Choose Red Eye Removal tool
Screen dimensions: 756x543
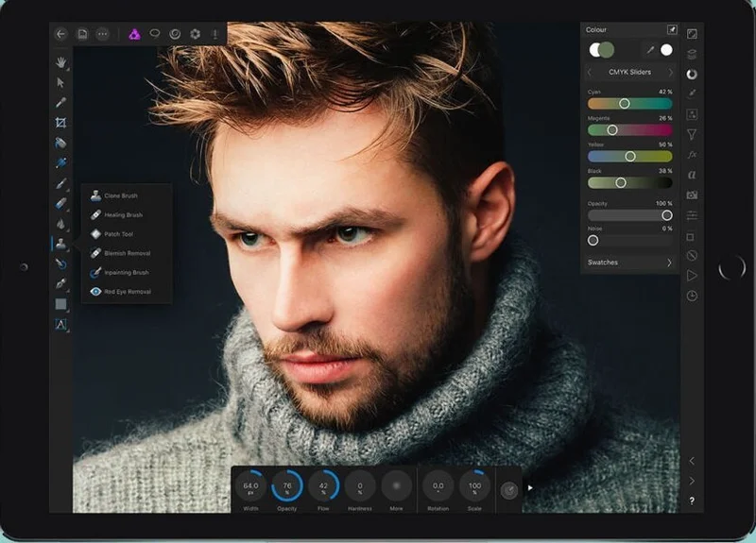127,292
